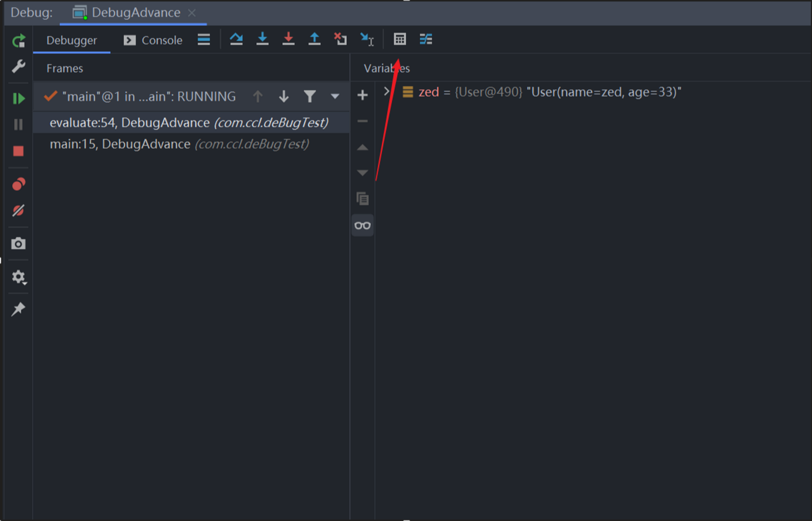Move watch up with the up triangle
812x521 pixels.
[363, 147]
